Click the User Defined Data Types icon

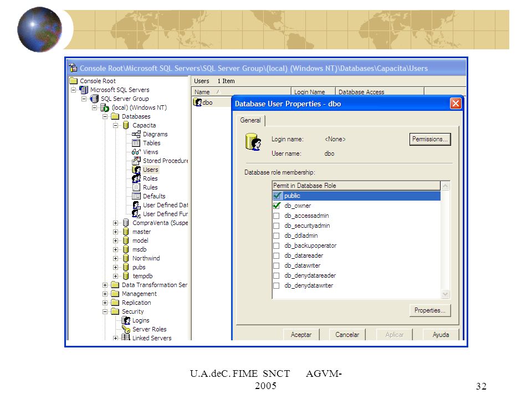[136, 205]
